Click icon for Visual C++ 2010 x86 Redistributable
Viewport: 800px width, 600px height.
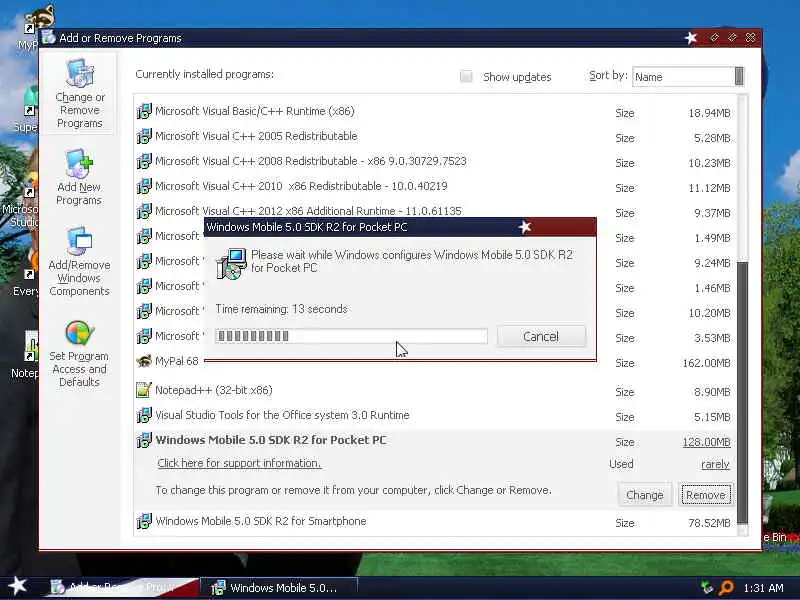[144, 186]
